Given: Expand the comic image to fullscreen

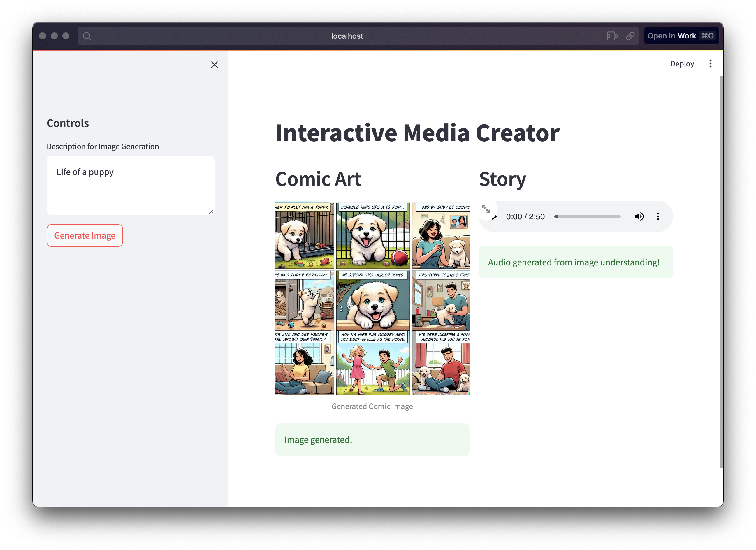Looking at the screenshot, I should tap(486, 209).
